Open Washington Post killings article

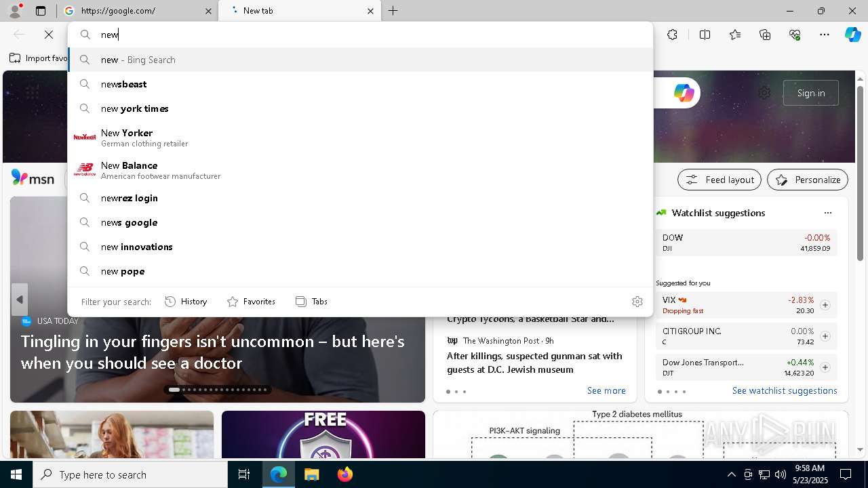point(534,363)
